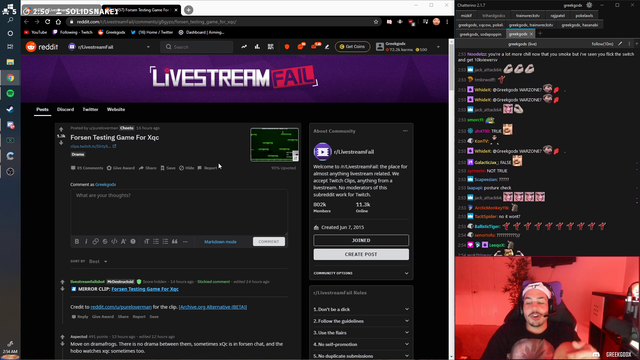Insert inline code in comment editor
This screenshot has height=360, width=640.
(114, 242)
